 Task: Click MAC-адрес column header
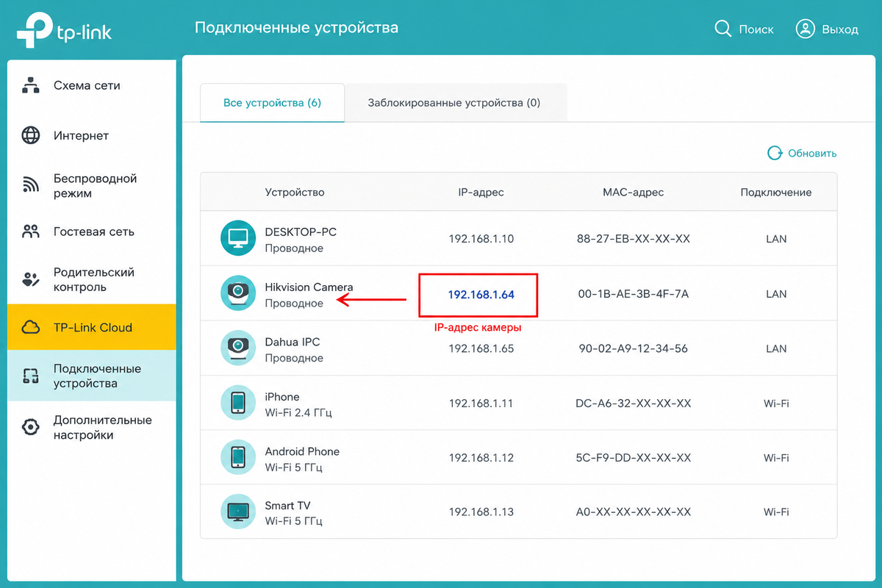[x=633, y=193]
